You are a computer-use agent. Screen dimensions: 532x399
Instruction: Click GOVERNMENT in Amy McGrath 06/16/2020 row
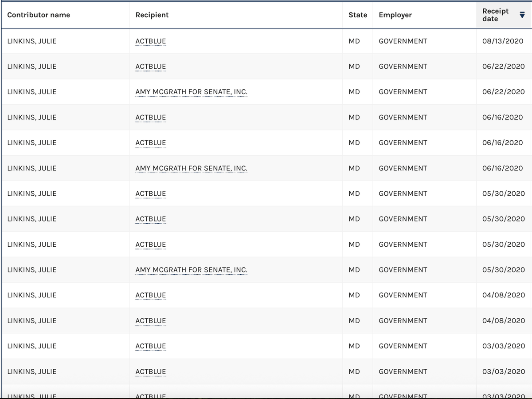(x=403, y=168)
